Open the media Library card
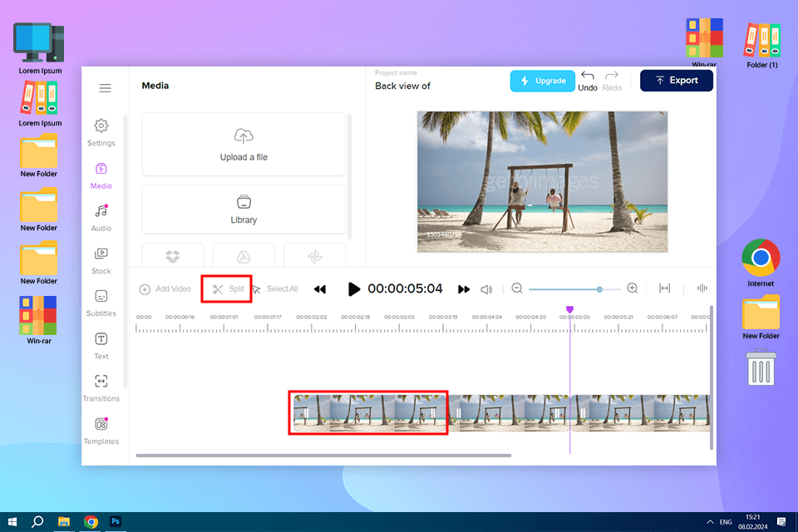 coord(244,209)
